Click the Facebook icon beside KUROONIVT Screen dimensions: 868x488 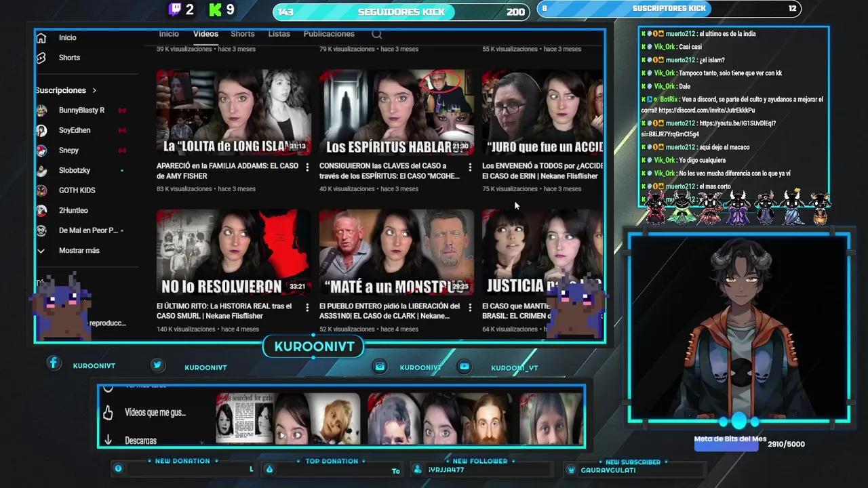click(54, 363)
